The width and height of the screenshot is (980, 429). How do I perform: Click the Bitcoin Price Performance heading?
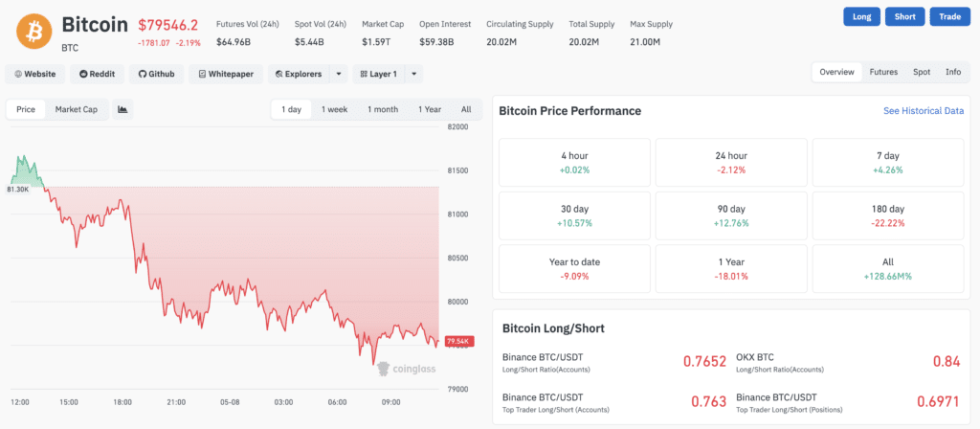(570, 111)
